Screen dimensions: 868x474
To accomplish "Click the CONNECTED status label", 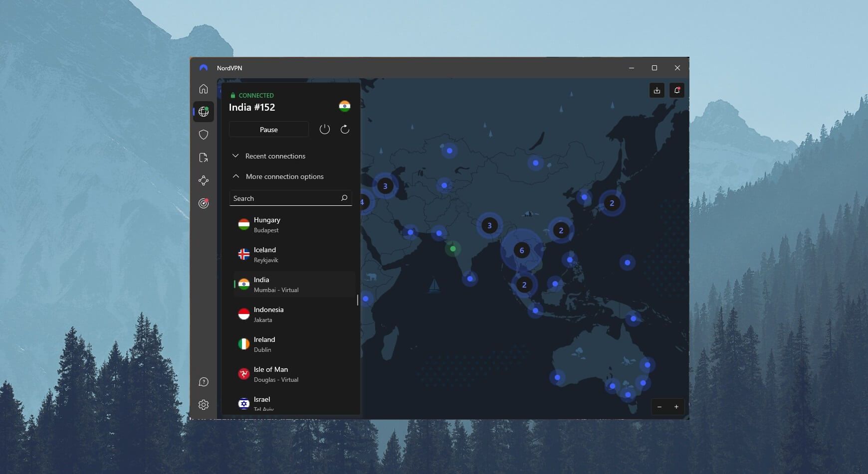I will [x=256, y=95].
